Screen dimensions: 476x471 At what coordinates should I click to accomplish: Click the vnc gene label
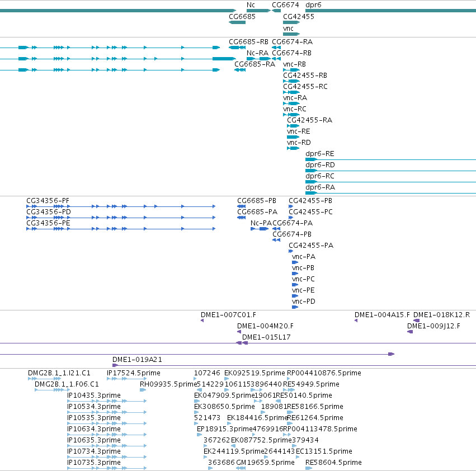tap(288, 29)
